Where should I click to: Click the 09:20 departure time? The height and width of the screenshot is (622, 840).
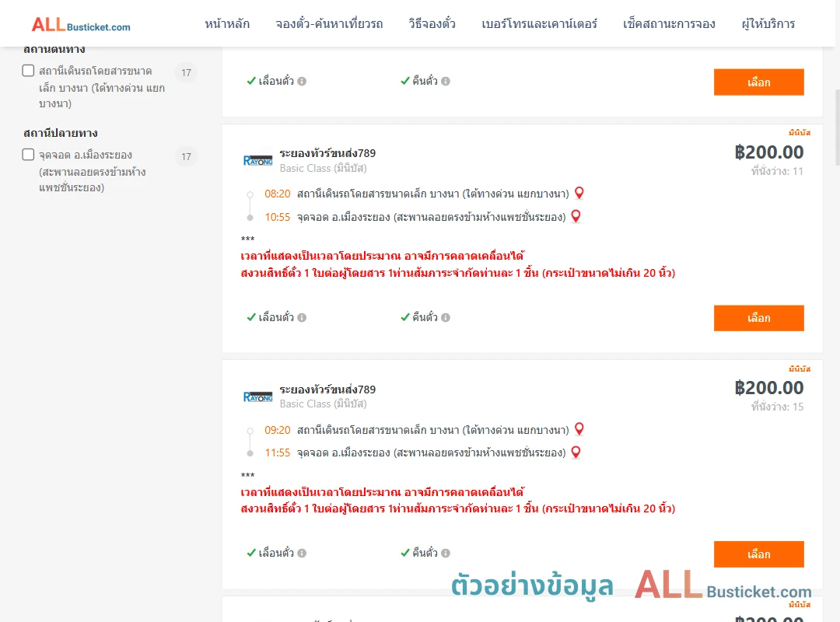pos(278,430)
